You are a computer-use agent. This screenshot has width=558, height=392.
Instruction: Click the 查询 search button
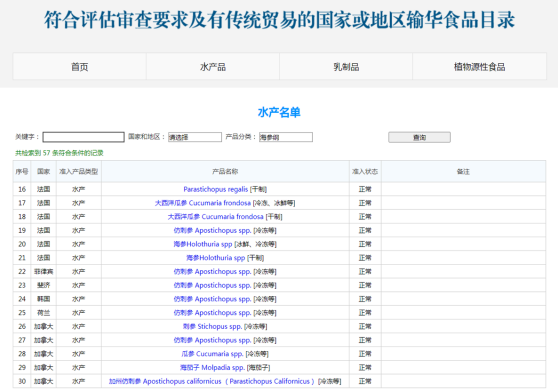pyautogui.click(x=419, y=137)
